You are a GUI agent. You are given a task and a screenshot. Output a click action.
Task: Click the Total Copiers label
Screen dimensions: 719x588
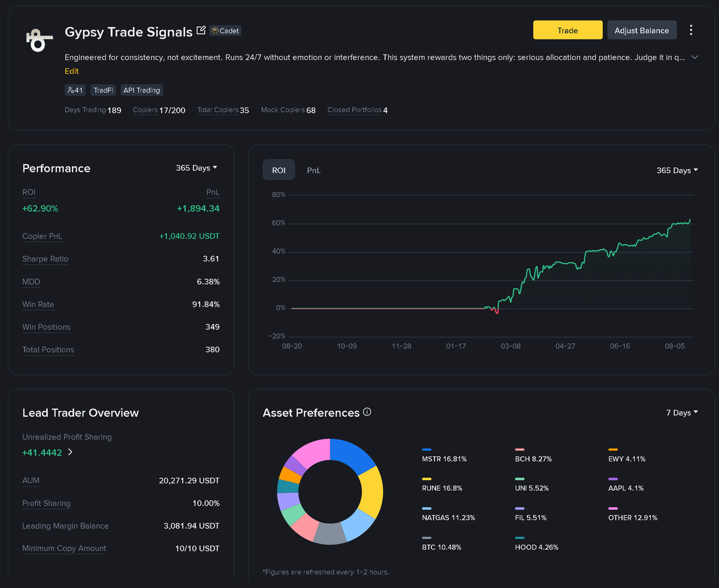tap(217, 110)
